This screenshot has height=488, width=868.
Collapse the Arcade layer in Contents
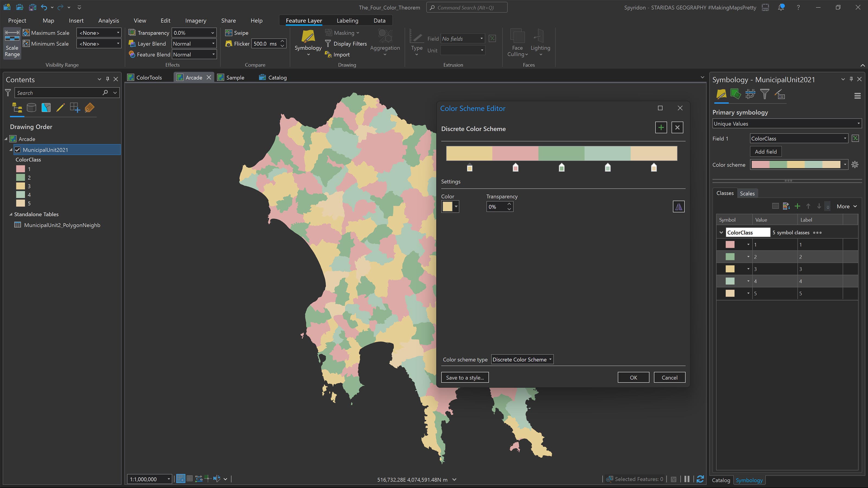[x=6, y=139]
